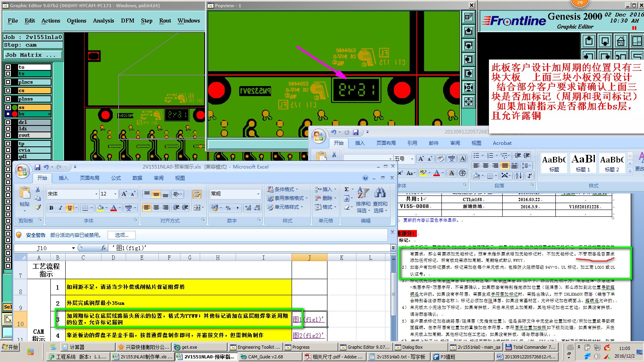The image size is (644, 362).
Task: Click Windows 开始 Start button
Action: [x=10, y=347]
